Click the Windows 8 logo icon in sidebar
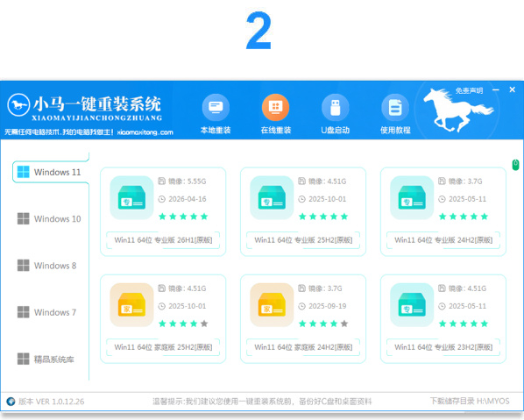This screenshot has height=420, width=524. click(24, 266)
